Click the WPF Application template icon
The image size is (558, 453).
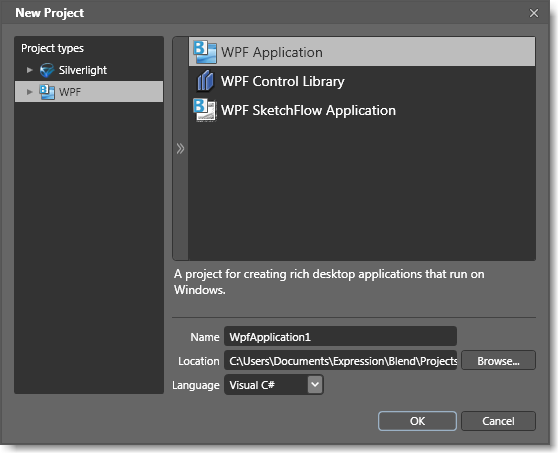205,52
